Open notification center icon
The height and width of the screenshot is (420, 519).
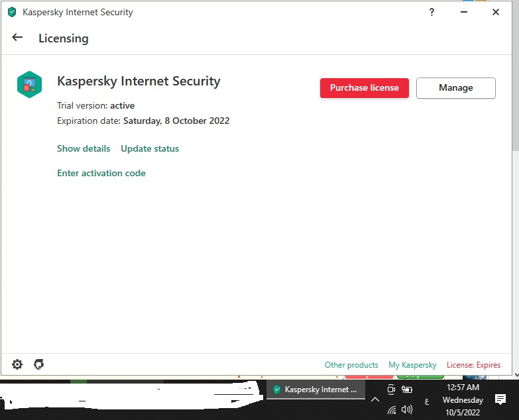pyautogui.click(x=500, y=399)
